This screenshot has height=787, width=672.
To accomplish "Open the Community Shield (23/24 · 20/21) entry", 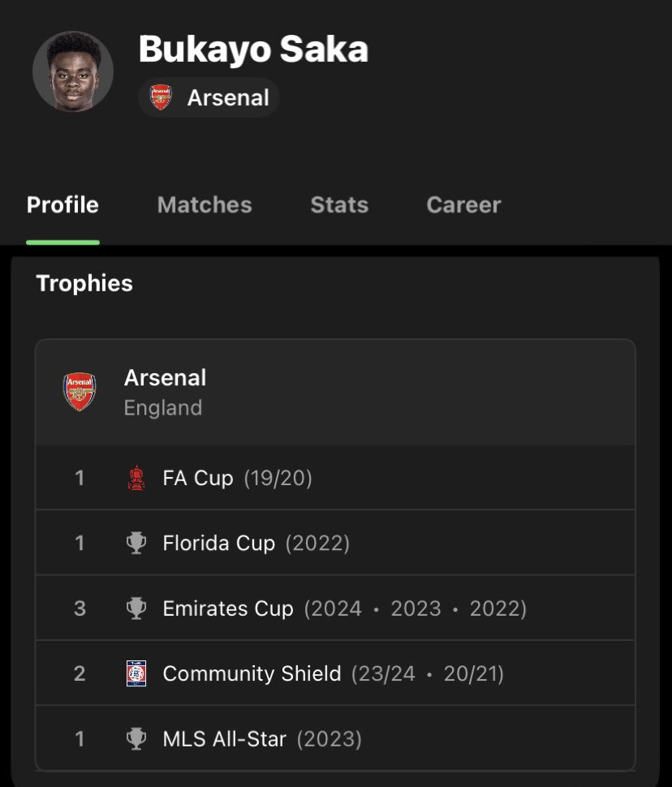I will 335,673.
